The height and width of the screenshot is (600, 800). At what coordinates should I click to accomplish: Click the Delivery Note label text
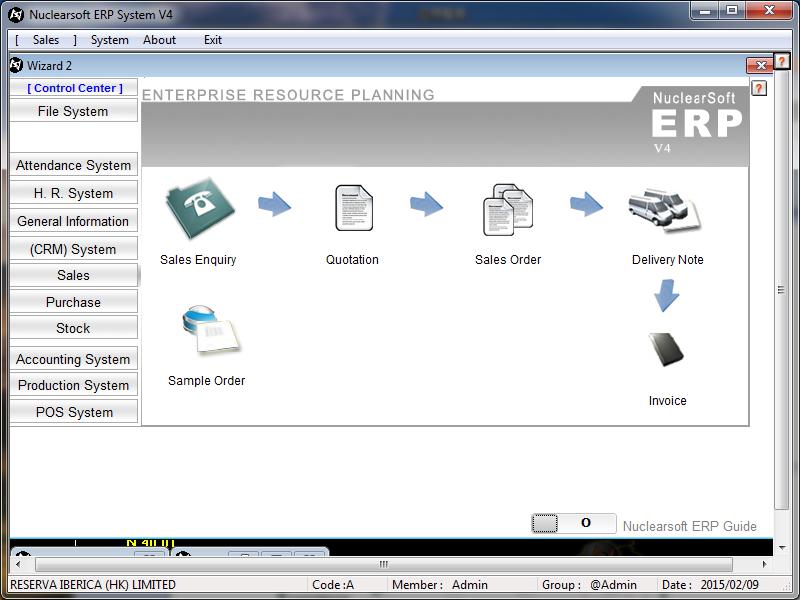(x=667, y=260)
